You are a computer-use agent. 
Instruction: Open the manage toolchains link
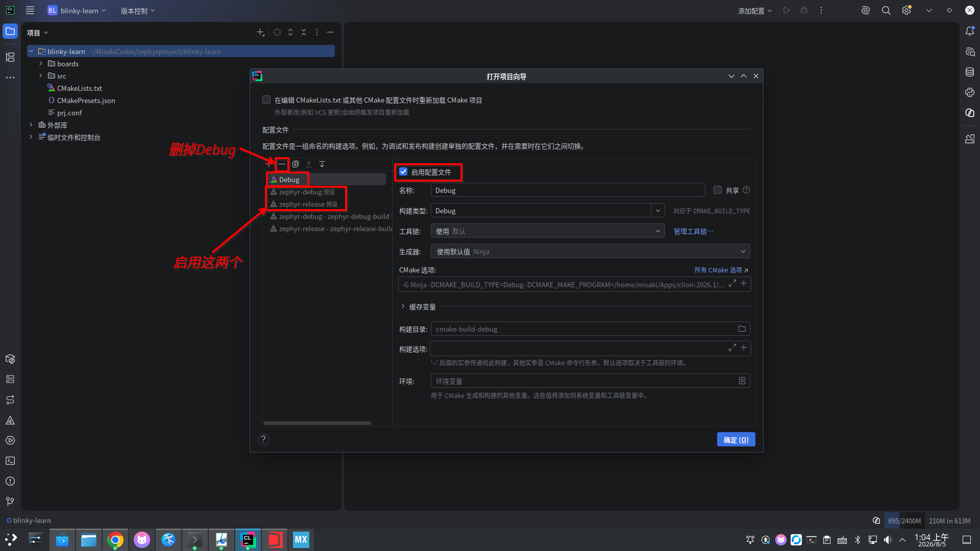693,232
